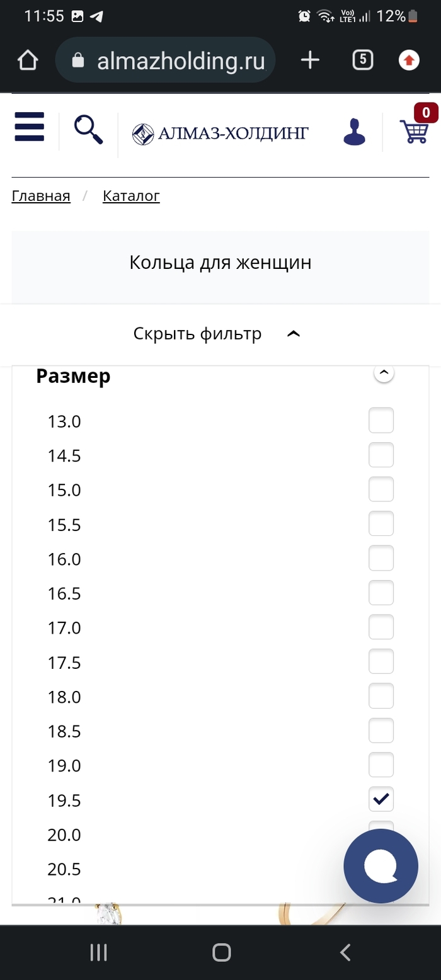441x980 pixels.
Task: Open the Каталог breadcrumb link
Action: coord(131,196)
